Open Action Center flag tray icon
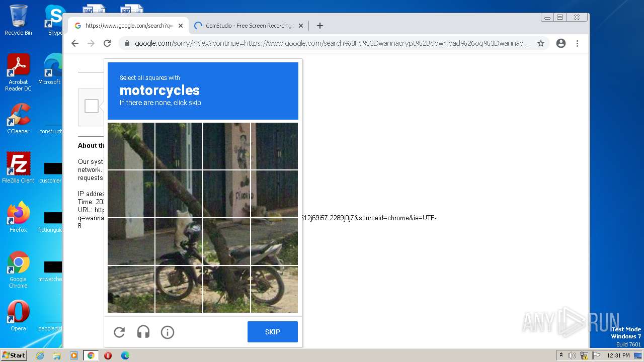The width and height of the screenshot is (644, 362). 596,355
